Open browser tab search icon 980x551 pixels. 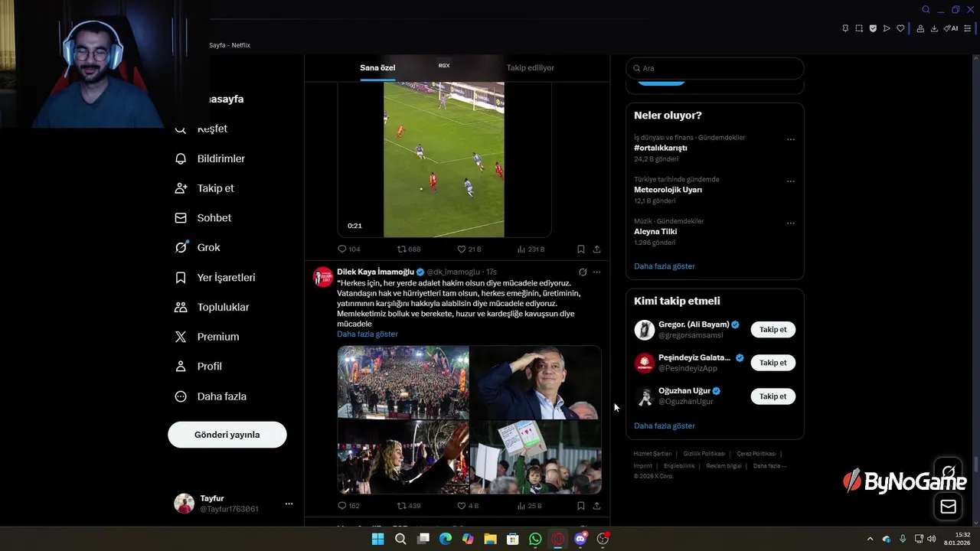[x=926, y=9]
